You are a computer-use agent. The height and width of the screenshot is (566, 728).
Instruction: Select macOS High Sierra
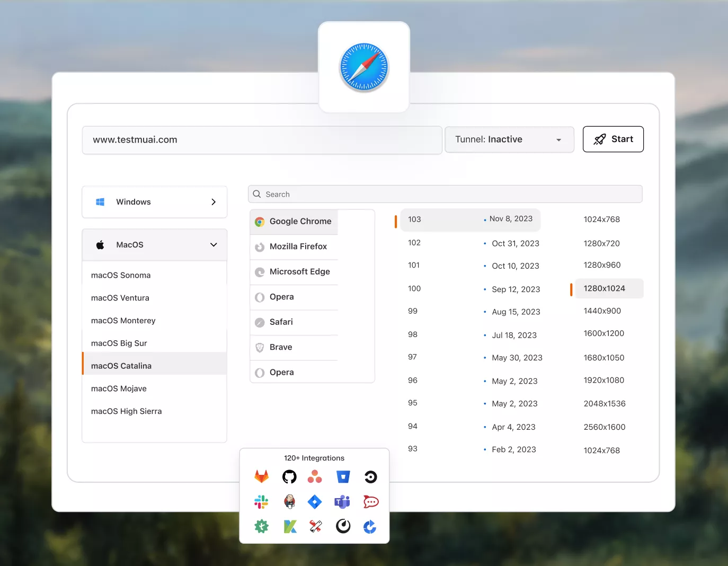[155, 411]
